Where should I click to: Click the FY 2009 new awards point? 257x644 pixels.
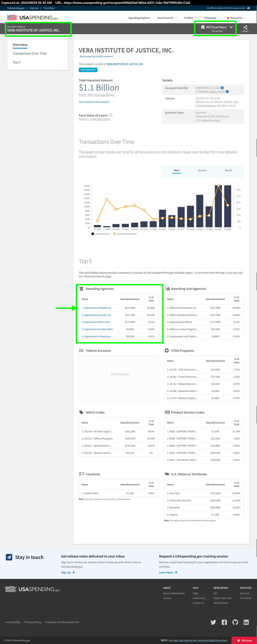107,199
